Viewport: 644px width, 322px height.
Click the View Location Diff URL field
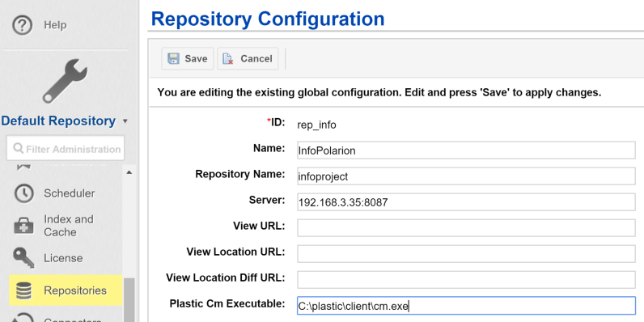(466, 280)
